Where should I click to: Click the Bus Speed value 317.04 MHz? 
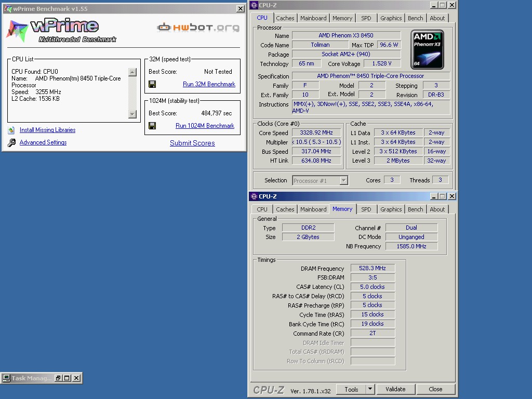(316, 151)
